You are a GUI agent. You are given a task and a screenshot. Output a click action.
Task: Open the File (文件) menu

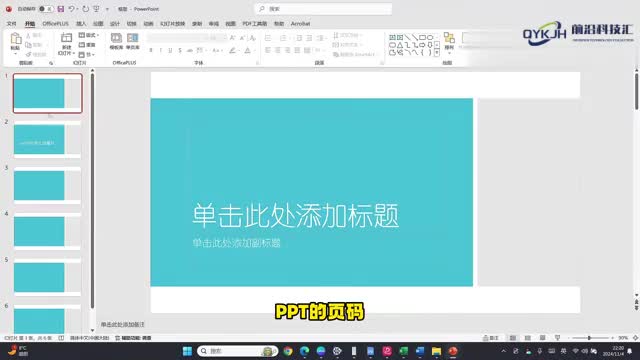pyautogui.click(x=11, y=24)
